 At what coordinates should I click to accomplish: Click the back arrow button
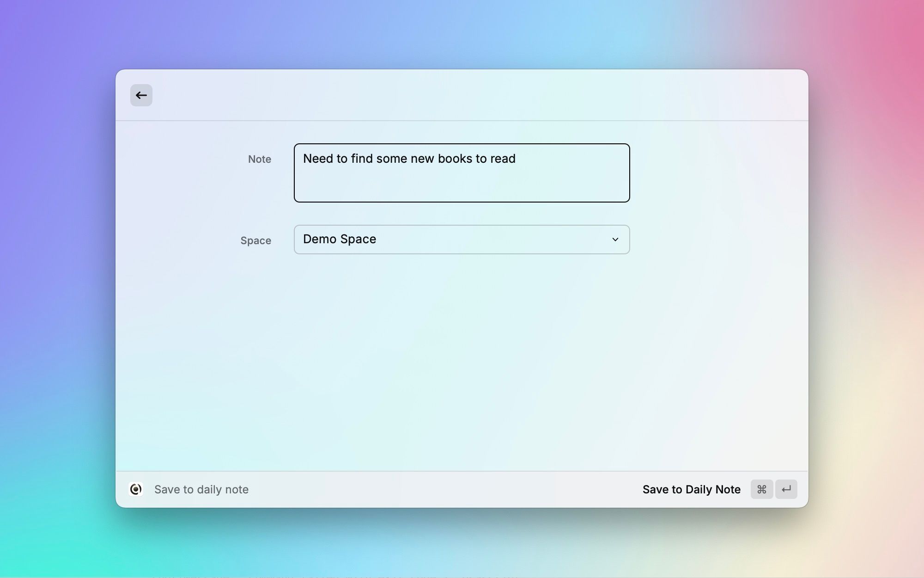coord(141,95)
